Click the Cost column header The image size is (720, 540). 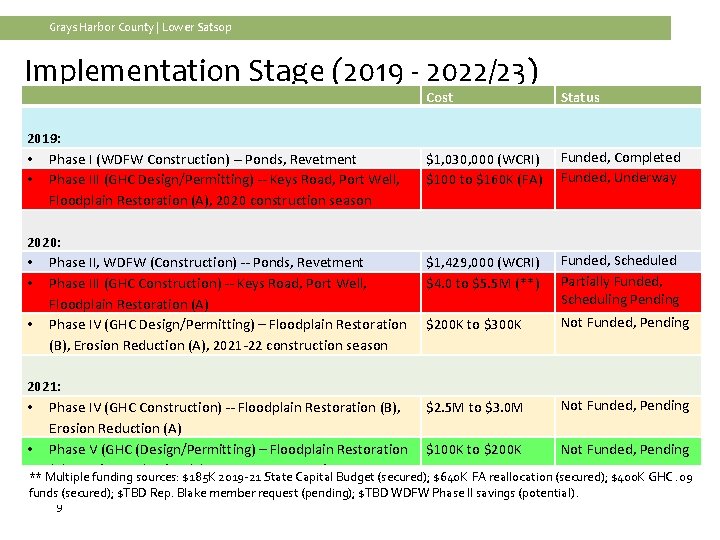click(x=487, y=96)
